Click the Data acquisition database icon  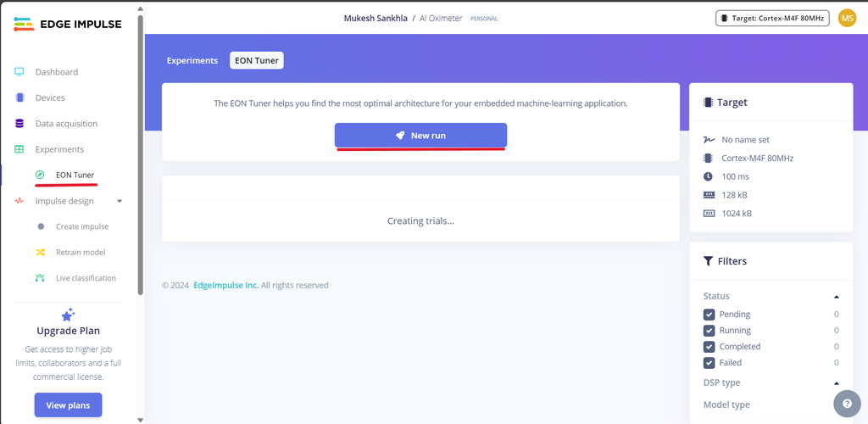(x=19, y=124)
